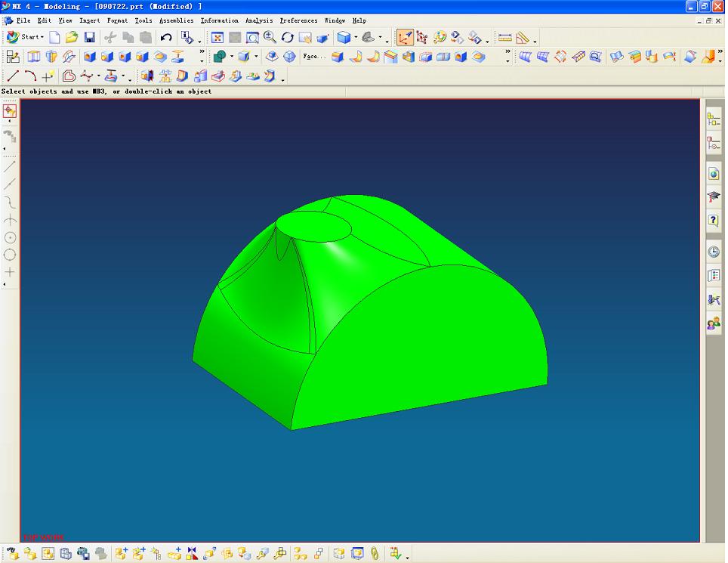This screenshot has height=563, width=728.
Task: Click the Arc curve tool icon
Action: point(30,76)
